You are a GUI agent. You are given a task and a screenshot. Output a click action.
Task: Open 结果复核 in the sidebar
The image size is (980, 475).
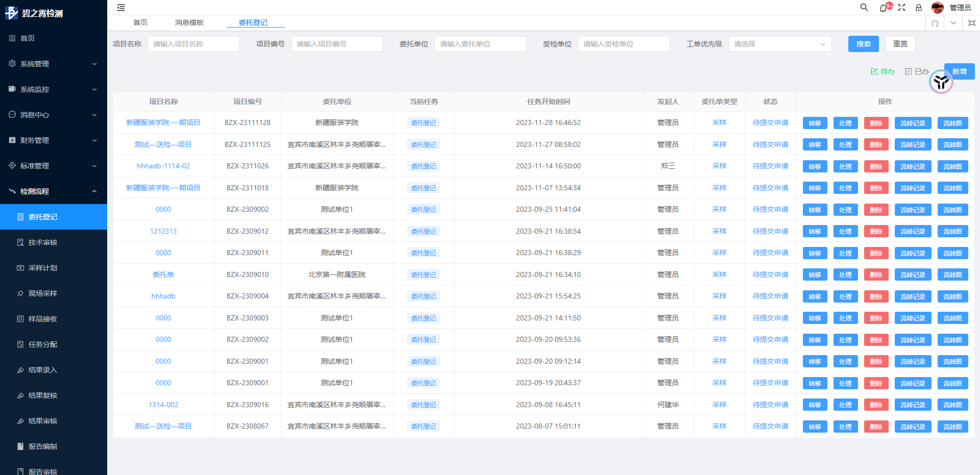tap(54, 395)
